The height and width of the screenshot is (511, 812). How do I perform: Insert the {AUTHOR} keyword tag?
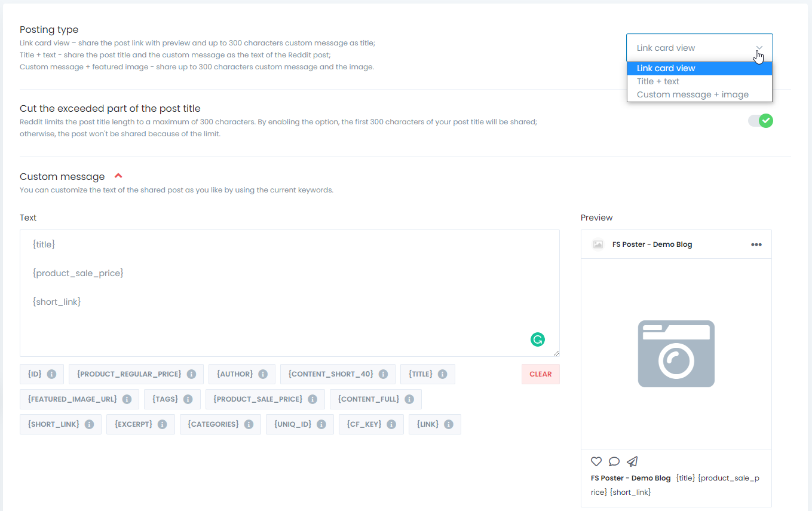[x=242, y=374]
